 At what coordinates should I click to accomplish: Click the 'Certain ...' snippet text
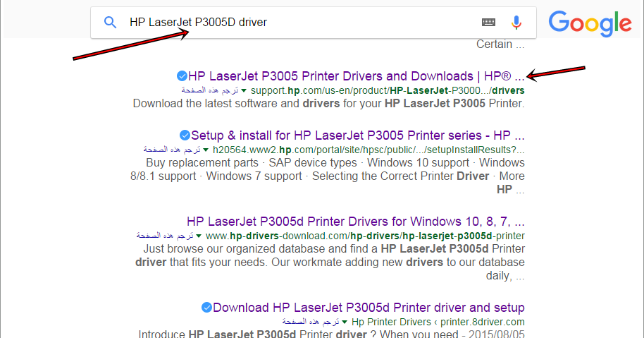coord(500,44)
